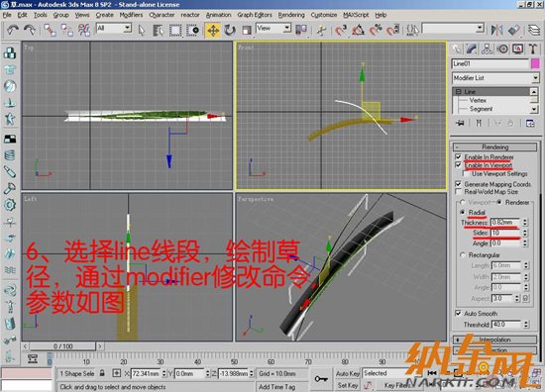Click the Mirror tool icon
Screen dimensions: 545x392
(x=496, y=31)
